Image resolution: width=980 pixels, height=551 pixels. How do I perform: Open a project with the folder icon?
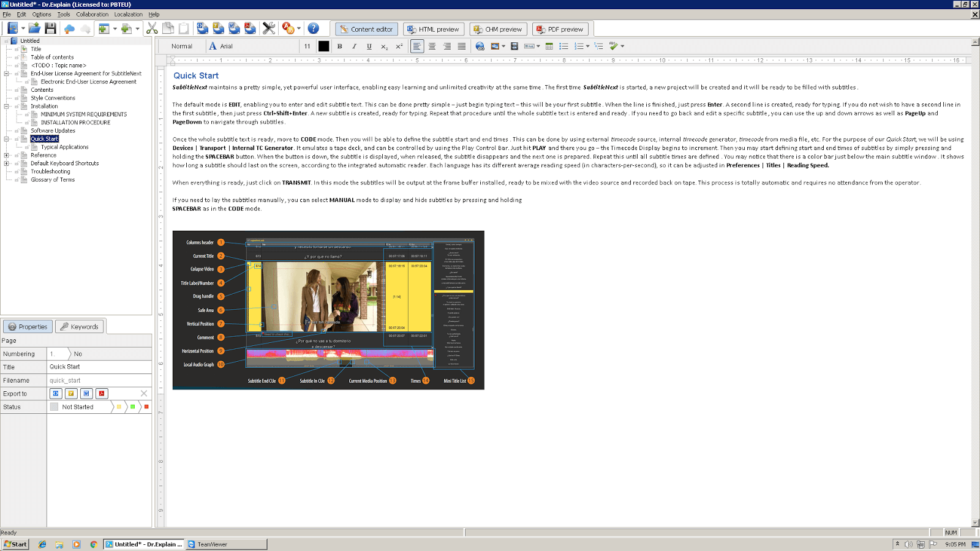pos(34,28)
